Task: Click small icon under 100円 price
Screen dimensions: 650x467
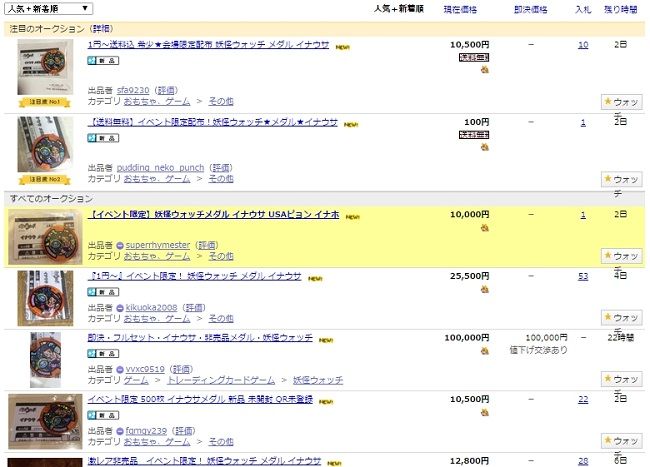Action: (x=485, y=147)
